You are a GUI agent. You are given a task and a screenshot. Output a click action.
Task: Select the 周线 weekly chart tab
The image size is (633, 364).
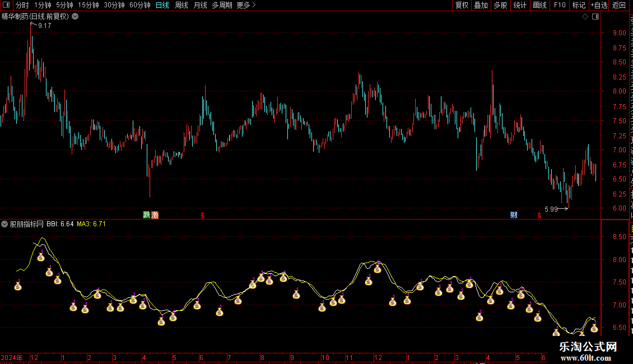click(181, 5)
